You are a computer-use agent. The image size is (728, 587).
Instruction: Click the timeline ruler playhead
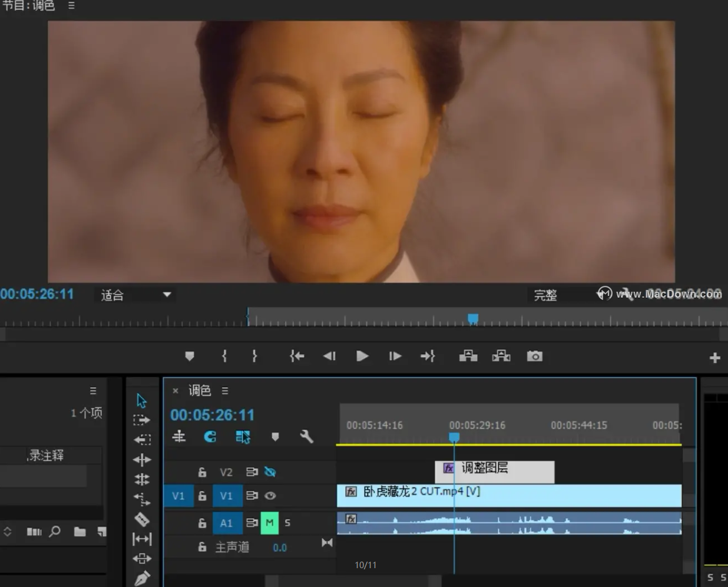click(x=454, y=438)
